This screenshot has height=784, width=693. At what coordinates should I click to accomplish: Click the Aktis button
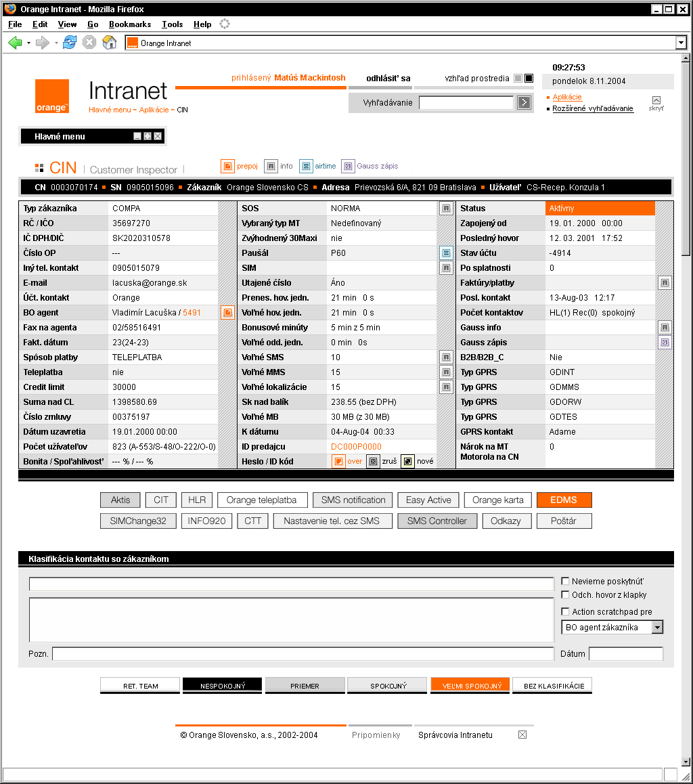[x=120, y=500]
